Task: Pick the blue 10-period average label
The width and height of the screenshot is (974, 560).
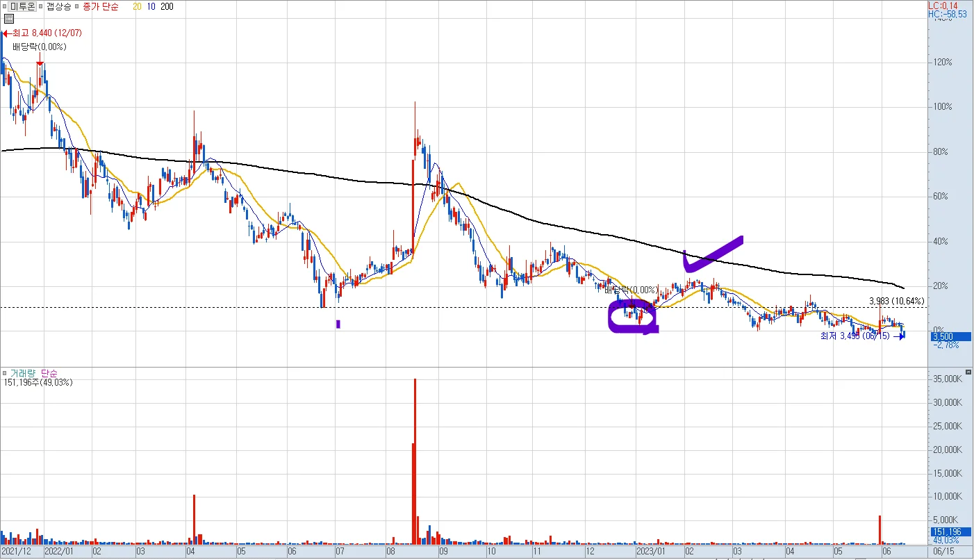Action: tap(151, 6)
